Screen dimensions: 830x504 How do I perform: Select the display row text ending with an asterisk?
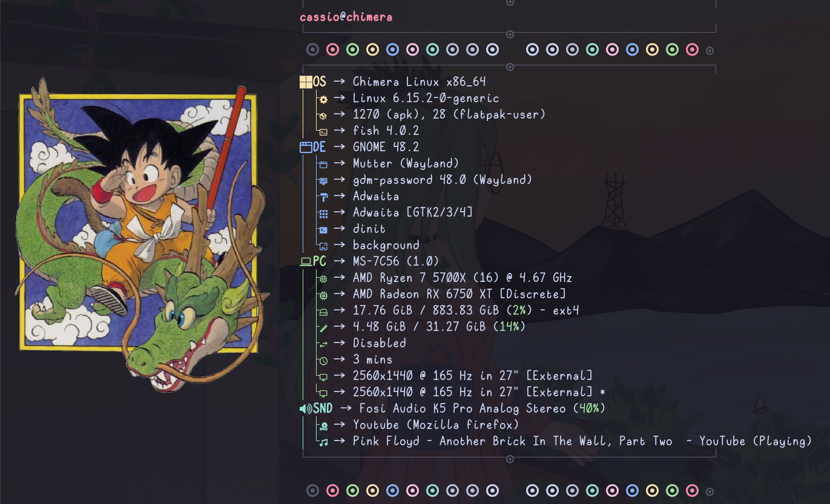coord(479,392)
